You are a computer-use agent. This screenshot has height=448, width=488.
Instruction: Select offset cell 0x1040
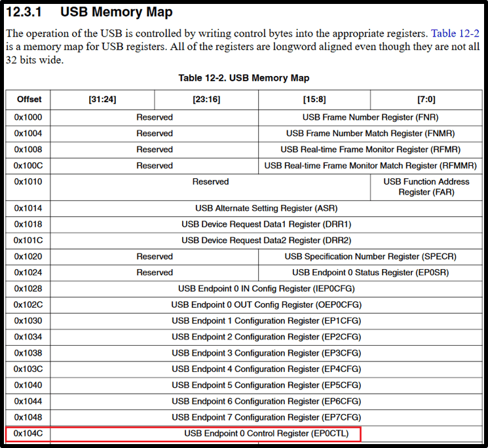28,385
